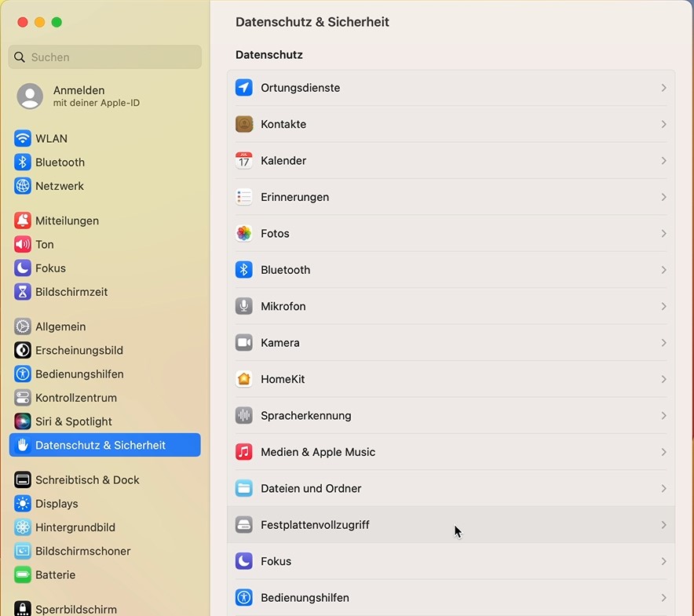The width and height of the screenshot is (694, 616).
Task: Click the Kontakte address book icon
Action: pyautogui.click(x=244, y=124)
